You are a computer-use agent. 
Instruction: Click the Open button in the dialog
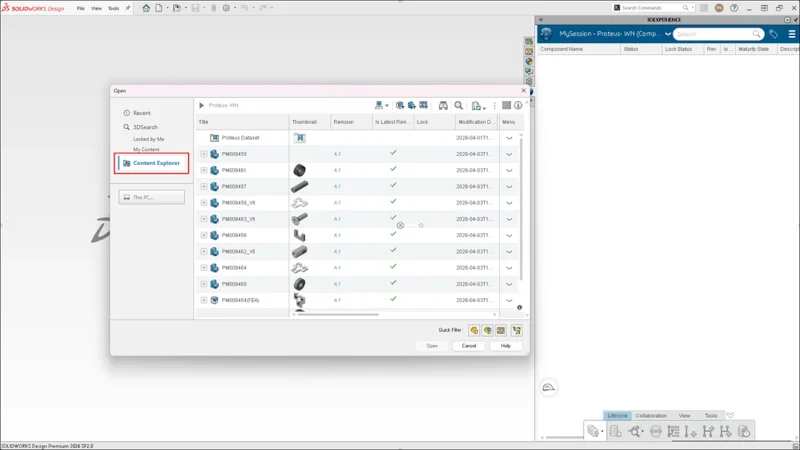[432, 346]
